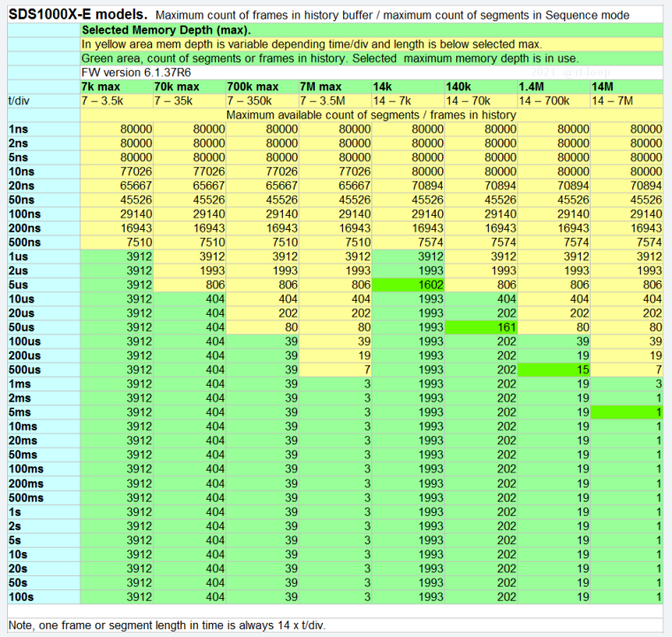The height and width of the screenshot is (637, 672).
Task: Click '29140' in 100ns row under 14M
Action: [627, 214]
